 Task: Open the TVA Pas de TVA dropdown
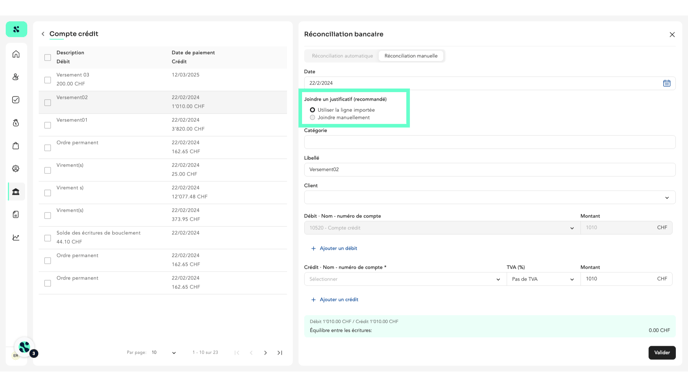click(543, 279)
